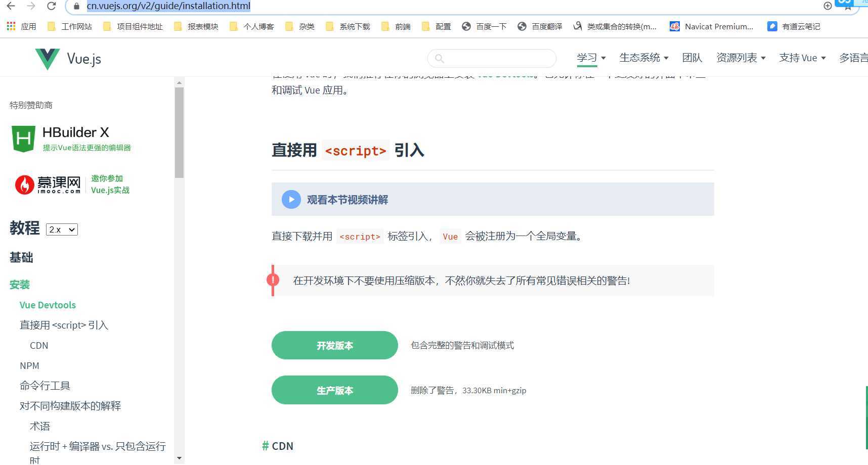Open the Navicat Premium bookmark

711,26
